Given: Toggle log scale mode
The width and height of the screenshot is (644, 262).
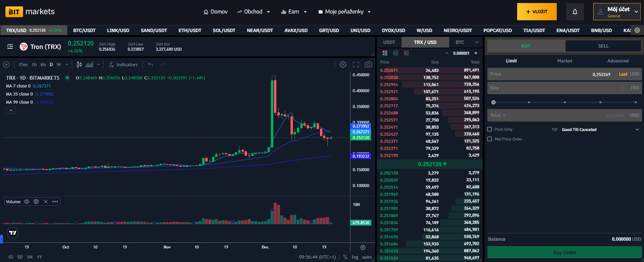Looking at the screenshot, I should pos(355,257).
